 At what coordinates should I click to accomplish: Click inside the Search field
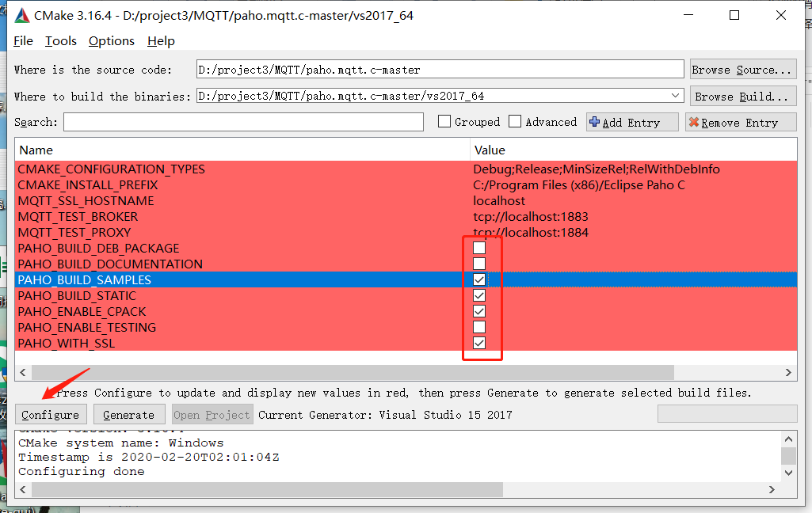[x=238, y=121]
